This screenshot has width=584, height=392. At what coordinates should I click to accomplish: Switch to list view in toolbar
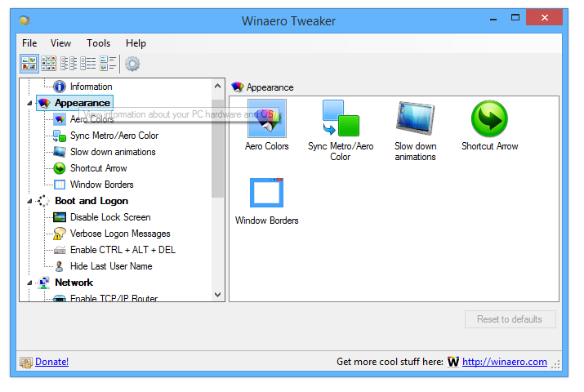click(88, 64)
